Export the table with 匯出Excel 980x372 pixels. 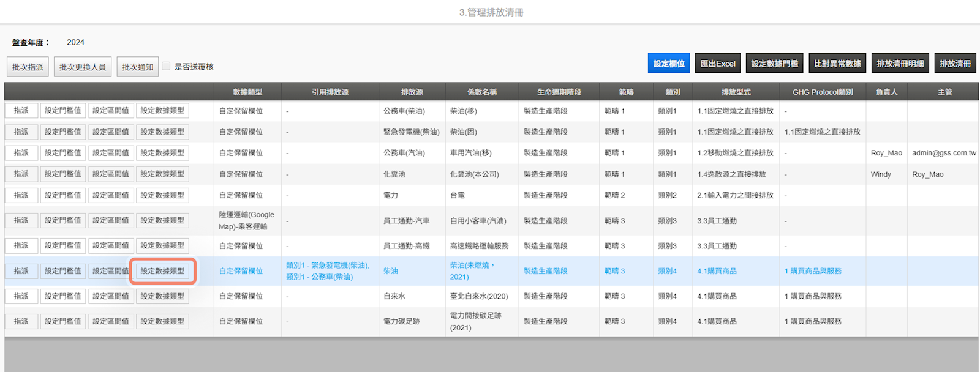[718, 64]
